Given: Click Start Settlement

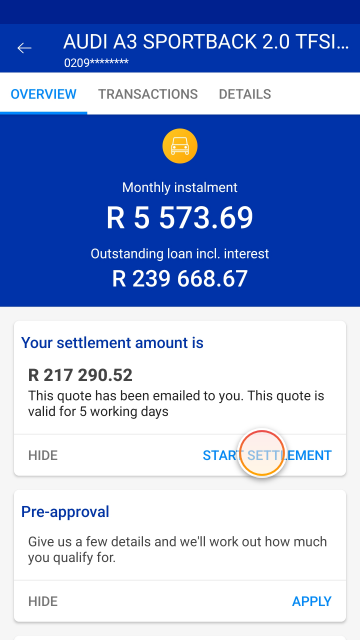Looking at the screenshot, I should pyautogui.click(x=267, y=456).
